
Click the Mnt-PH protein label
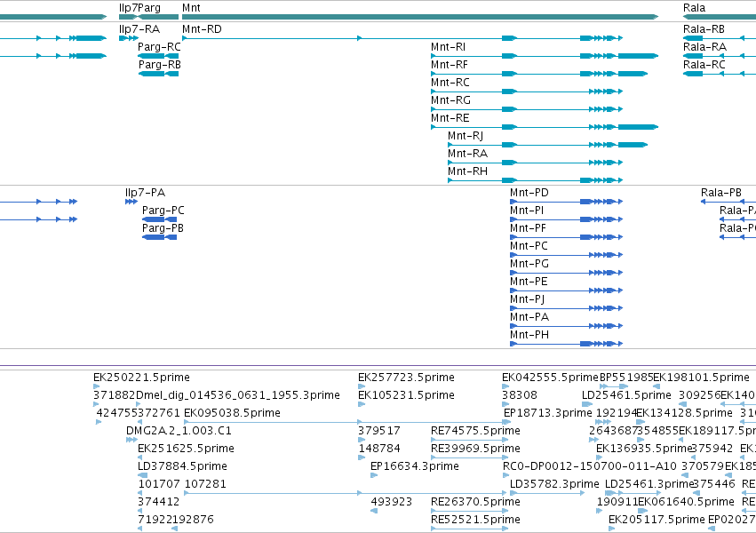pos(529,336)
